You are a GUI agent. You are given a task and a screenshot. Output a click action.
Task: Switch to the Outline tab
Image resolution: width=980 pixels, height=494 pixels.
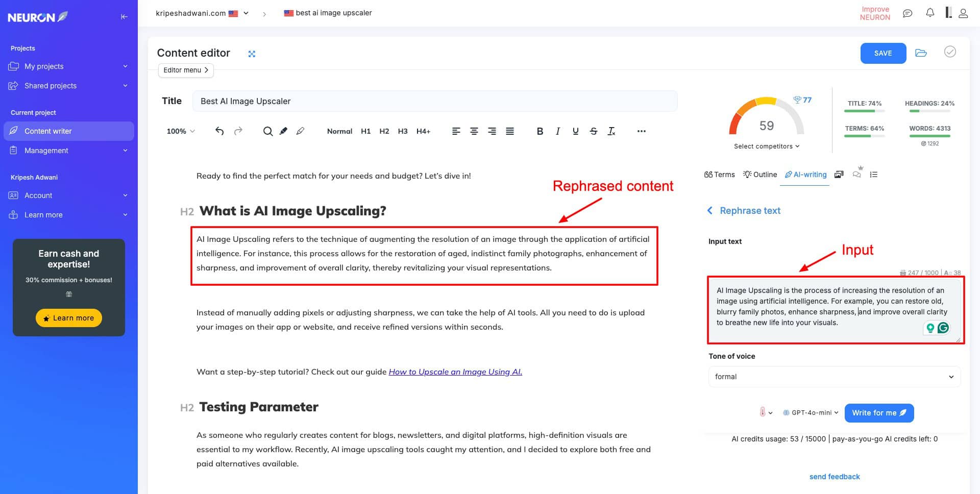[760, 175]
